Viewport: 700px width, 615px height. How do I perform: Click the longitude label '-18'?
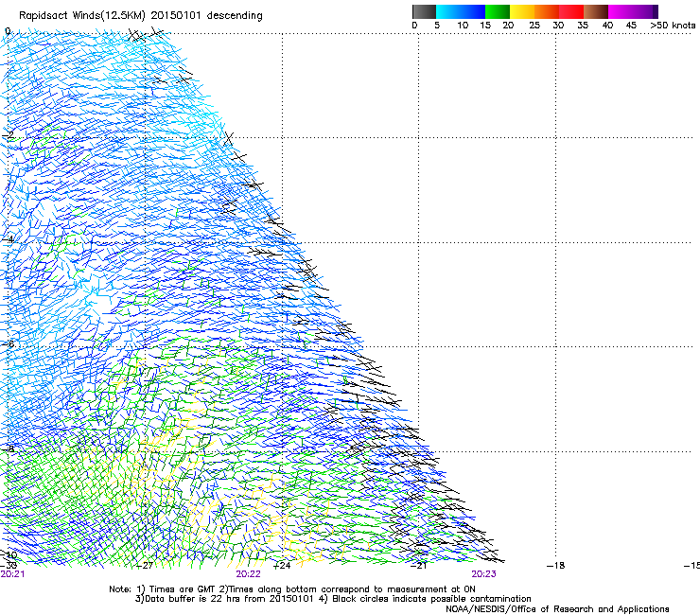[556, 566]
